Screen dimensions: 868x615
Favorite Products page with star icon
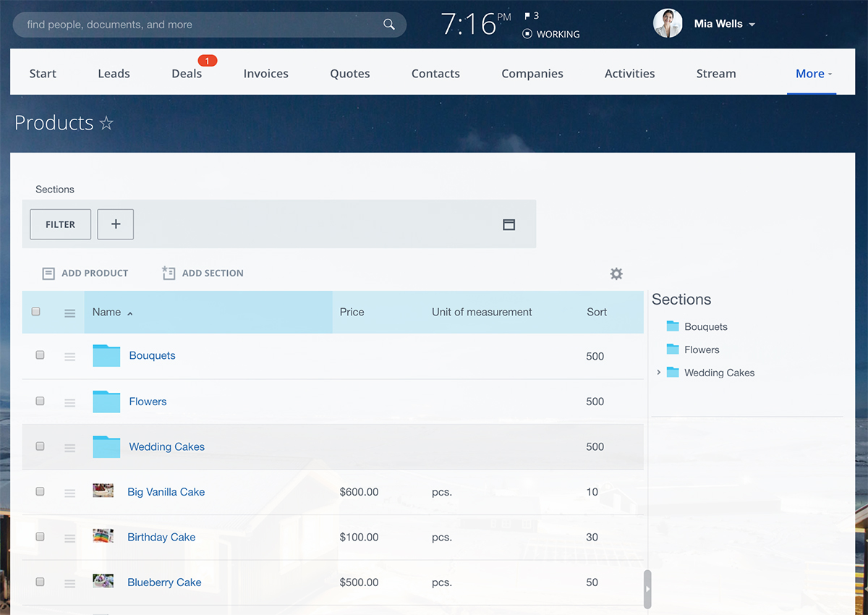click(x=106, y=124)
